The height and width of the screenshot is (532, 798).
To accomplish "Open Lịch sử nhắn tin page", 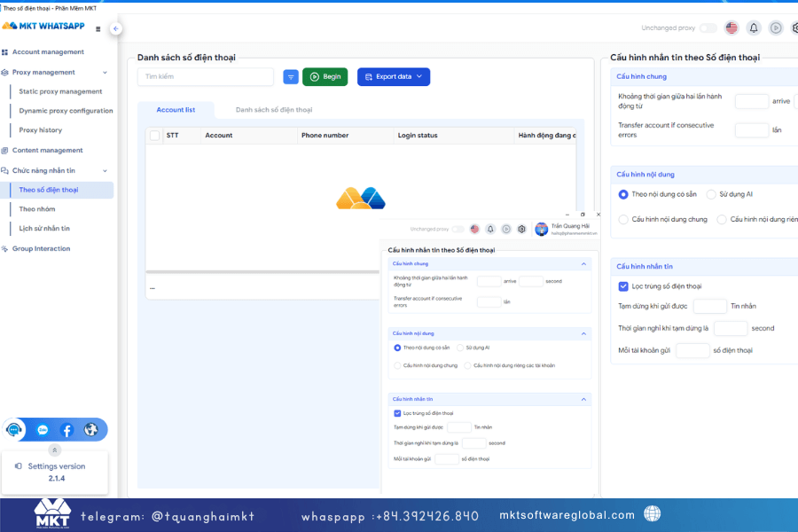I will click(x=44, y=228).
